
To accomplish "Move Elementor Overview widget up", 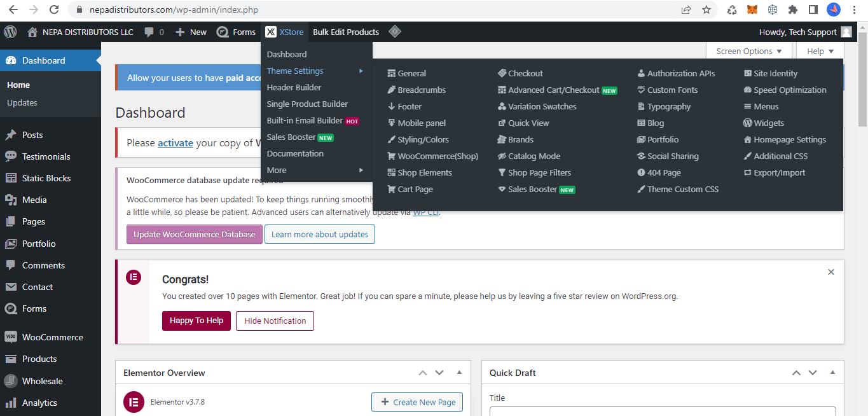I will 422,373.
